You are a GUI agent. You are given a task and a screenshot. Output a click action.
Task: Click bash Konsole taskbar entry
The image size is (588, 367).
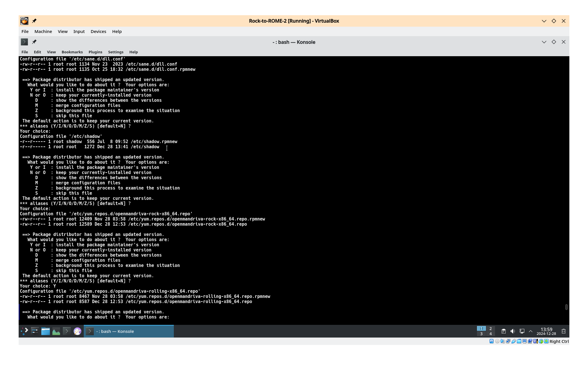tap(128, 331)
